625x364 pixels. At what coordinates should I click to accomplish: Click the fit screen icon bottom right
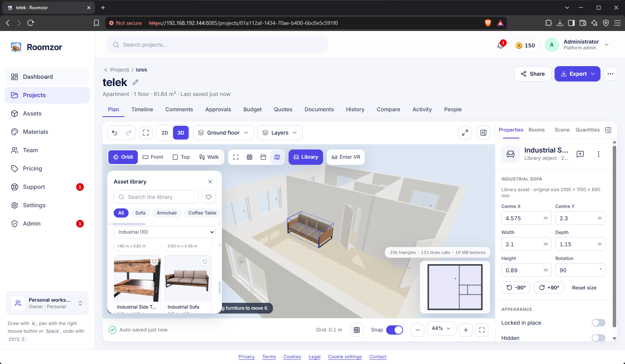pyautogui.click(x=482, y=330)
